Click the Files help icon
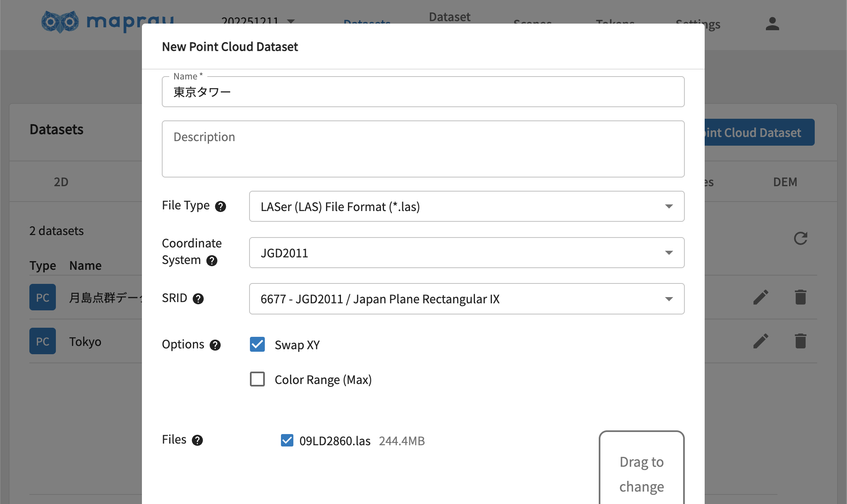The image size is (847, 504). coord(197,440)
